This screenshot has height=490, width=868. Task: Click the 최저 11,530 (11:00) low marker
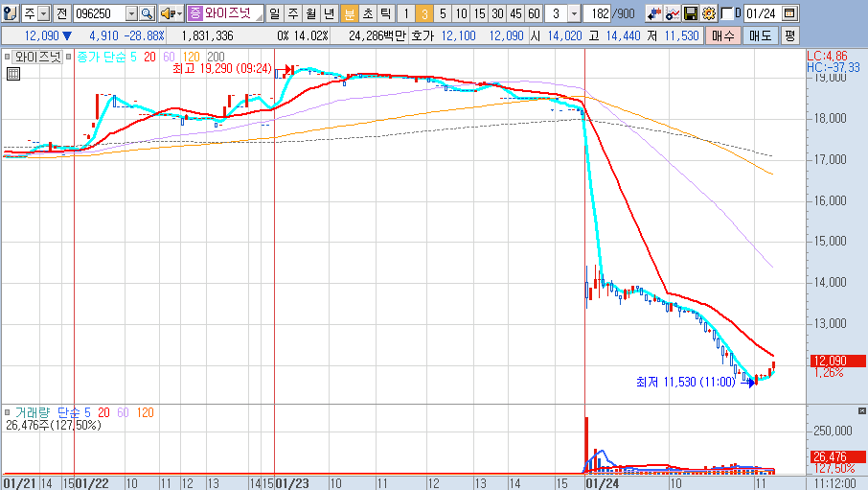[x=686, y=382]
